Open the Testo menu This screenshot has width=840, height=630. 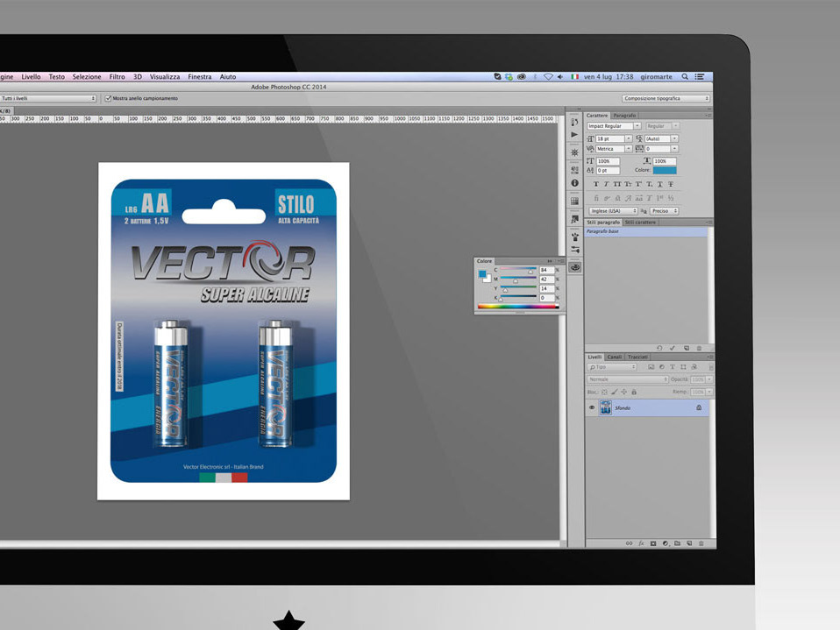point(56,77)
